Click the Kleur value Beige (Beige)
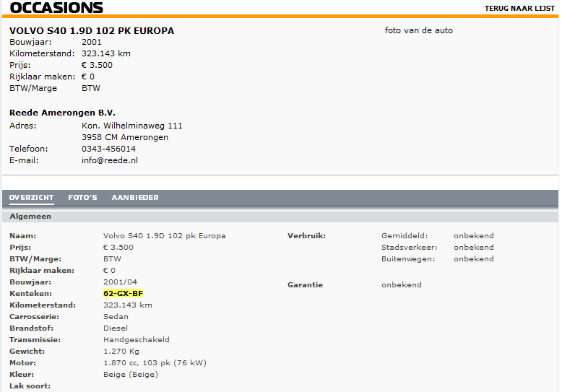 [x=131, y=375]
